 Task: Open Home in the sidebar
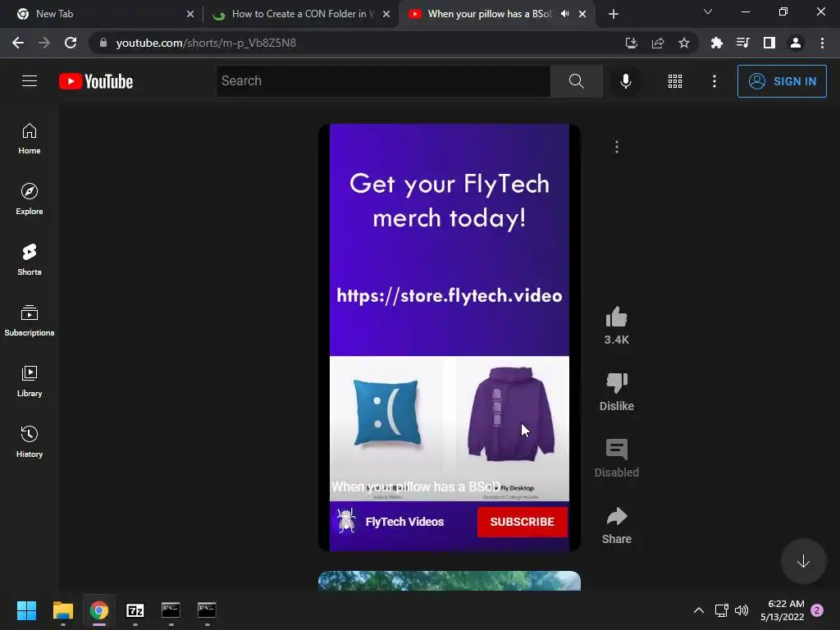point(30,139)
